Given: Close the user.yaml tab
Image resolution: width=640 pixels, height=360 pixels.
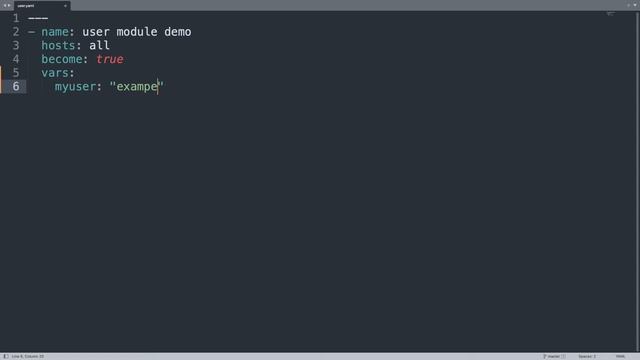Looking at the screenshot, I should pyautogui.click(x=65, y=6).
